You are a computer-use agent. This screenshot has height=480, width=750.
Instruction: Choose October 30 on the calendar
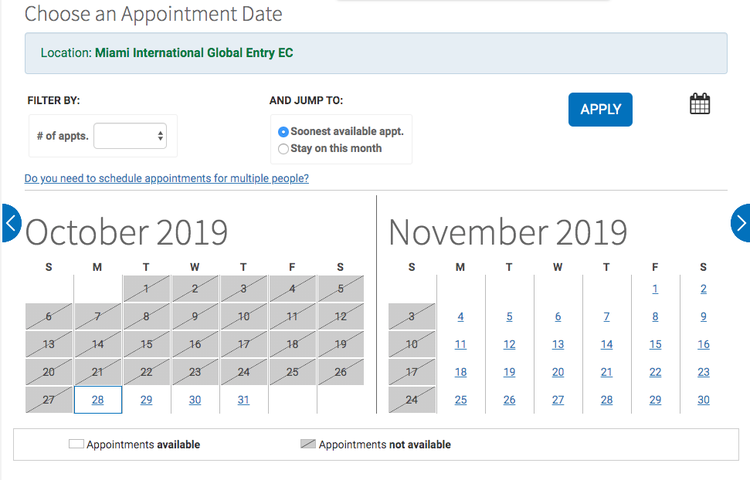[195, 400]
